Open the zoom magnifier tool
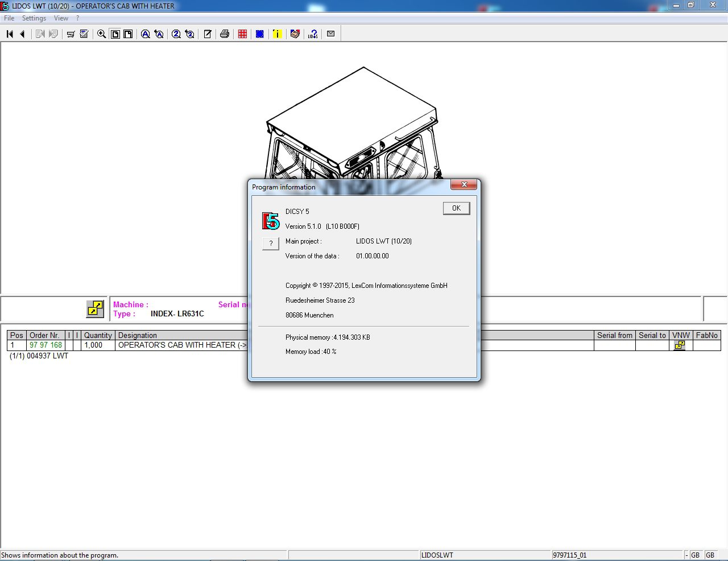The width and height of the screenshot is (728, 561). click(101, 34)
